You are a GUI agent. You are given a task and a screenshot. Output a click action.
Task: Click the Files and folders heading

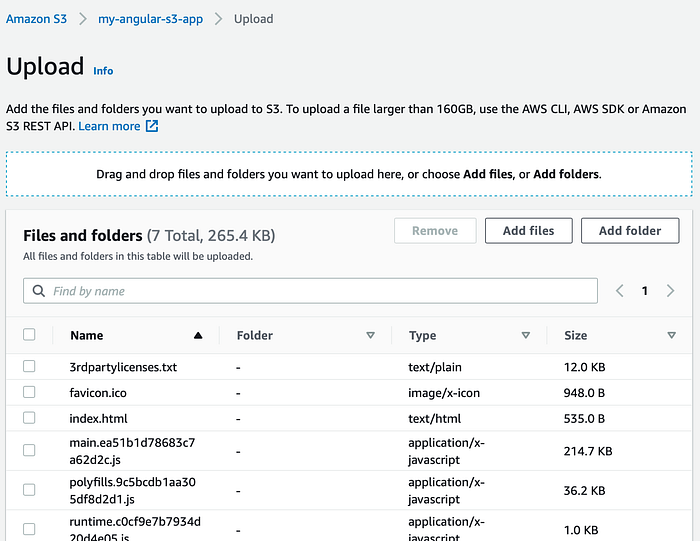click(x=83, y=236)
